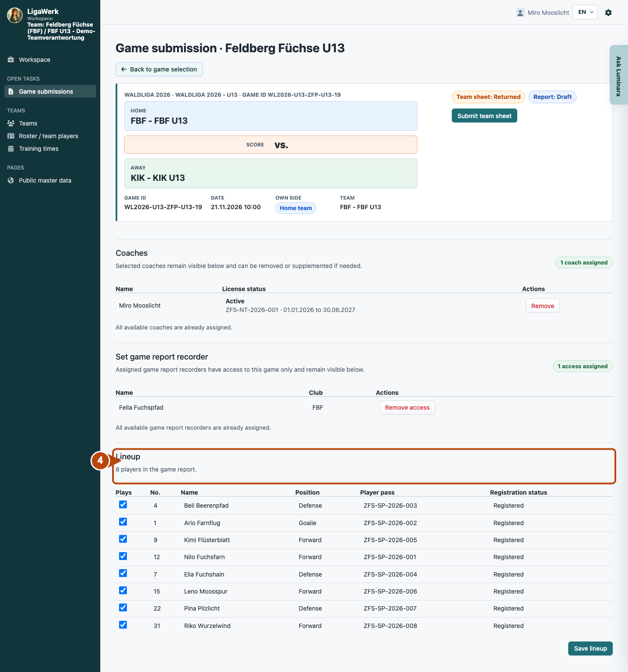Click the Team sheet: Returned status badge
This screenshot has width=628, height=672.
[x=488, y=97]
